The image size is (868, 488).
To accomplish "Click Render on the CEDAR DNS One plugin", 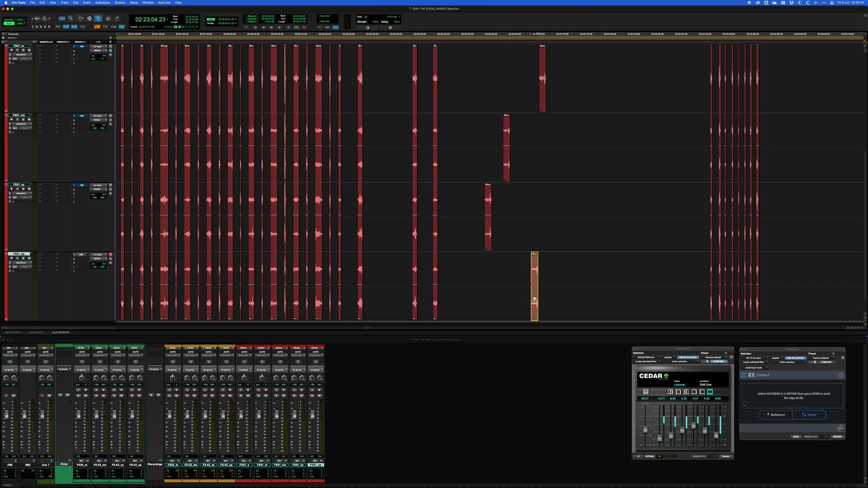I will [726, 456].
